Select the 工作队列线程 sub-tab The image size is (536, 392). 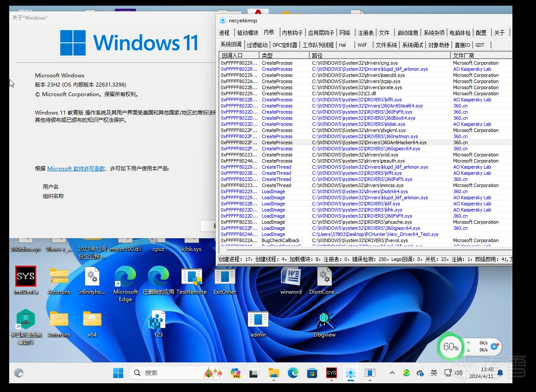318,45
